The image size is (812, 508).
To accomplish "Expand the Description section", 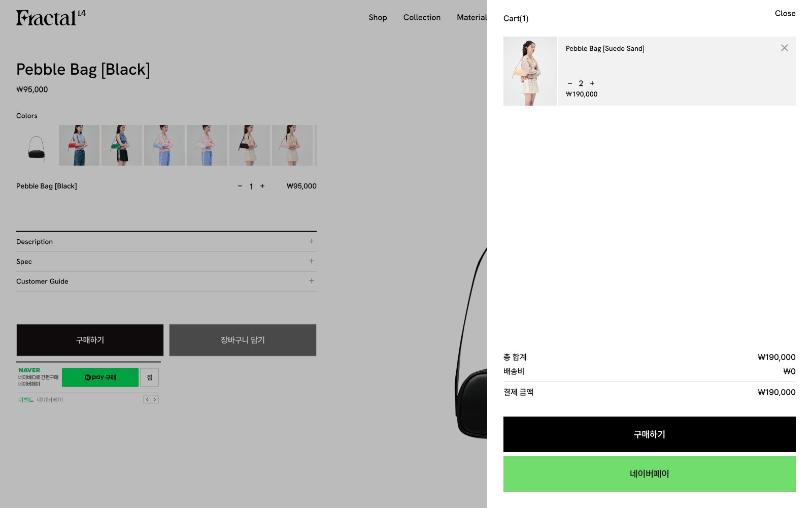I will [166, 241].
